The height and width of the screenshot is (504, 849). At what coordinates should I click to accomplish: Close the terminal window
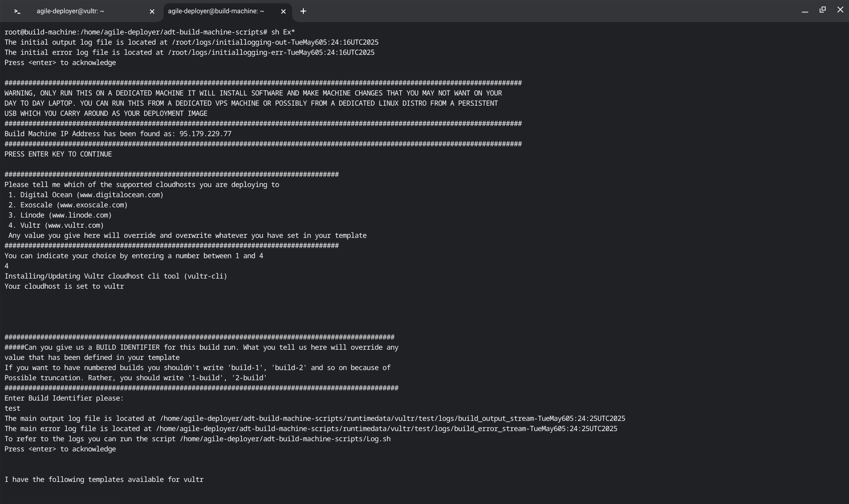point(840,10)
